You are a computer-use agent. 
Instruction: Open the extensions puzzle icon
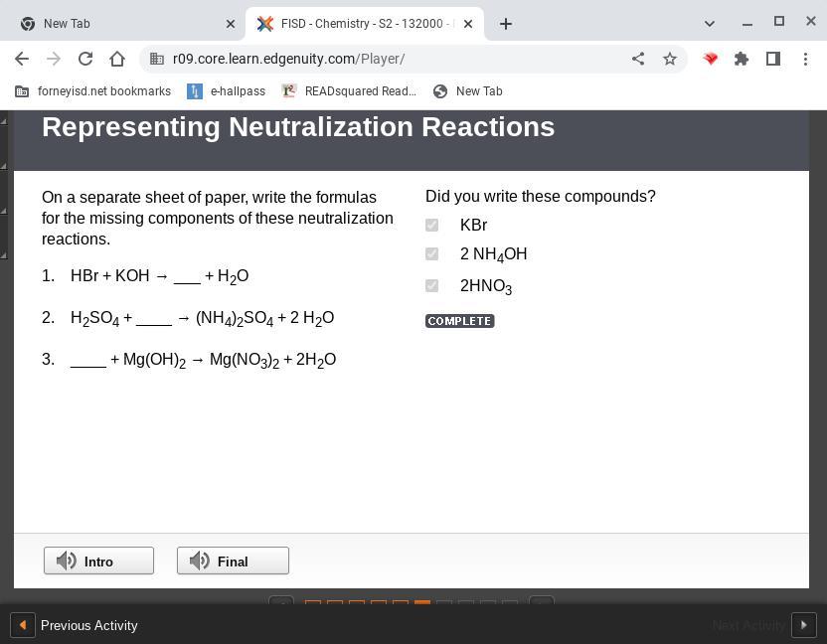742,59
